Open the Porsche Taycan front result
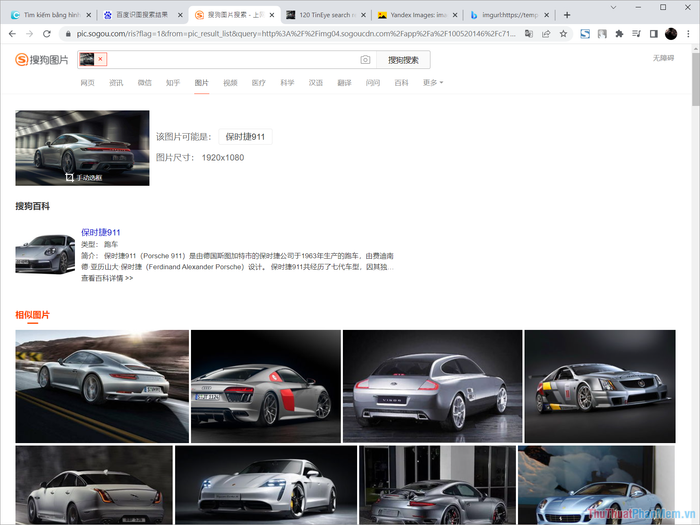Viewport: 700px width, 525px height. (266, 485)
